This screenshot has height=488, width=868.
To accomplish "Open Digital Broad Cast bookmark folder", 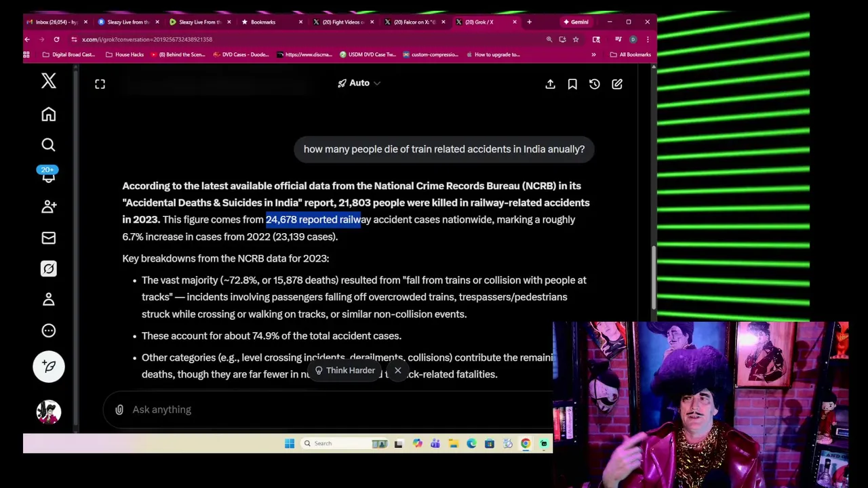I will (x=68, y=54).
